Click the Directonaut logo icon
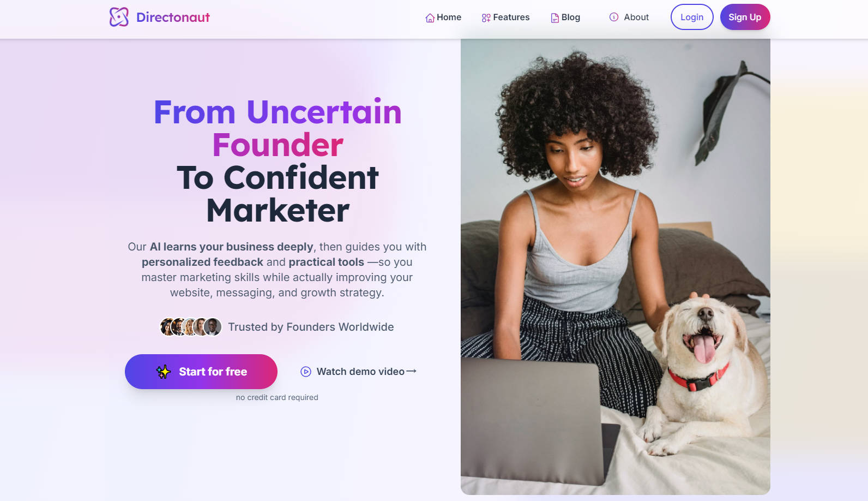 tap(119, 17)
